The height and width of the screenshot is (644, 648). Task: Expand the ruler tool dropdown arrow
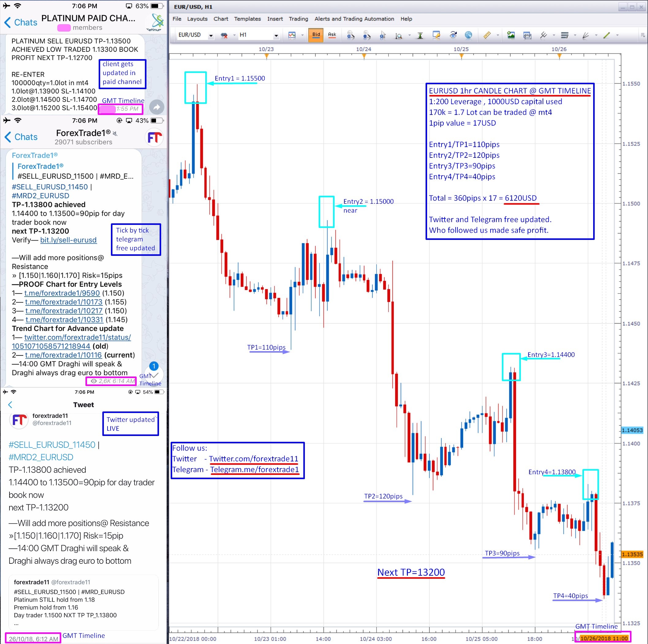coord(498,35)
